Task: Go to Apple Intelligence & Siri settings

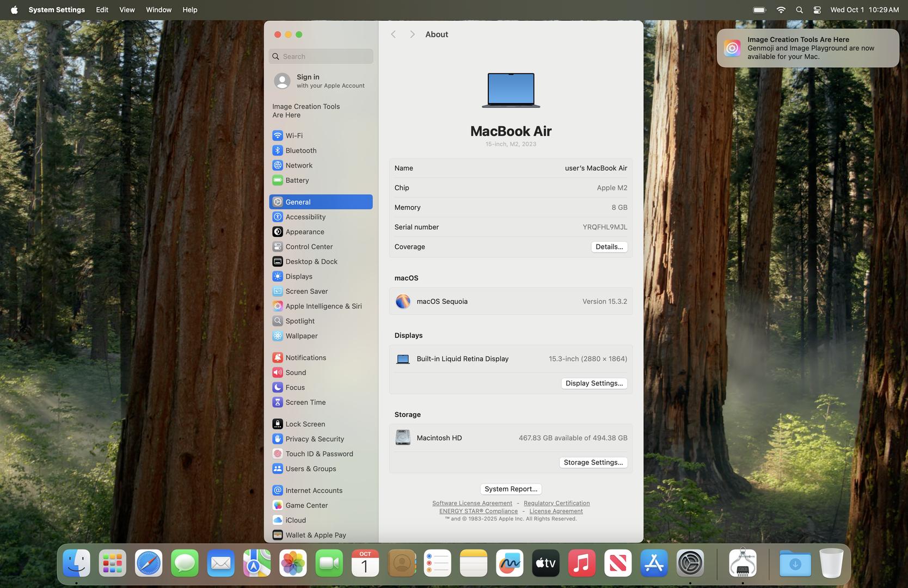Action: tap(323, 306)
